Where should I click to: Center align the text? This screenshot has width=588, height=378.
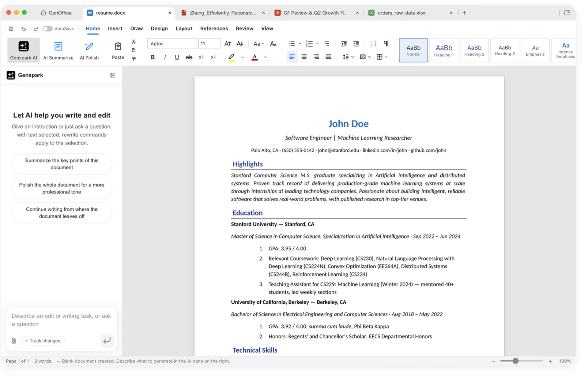304,57
